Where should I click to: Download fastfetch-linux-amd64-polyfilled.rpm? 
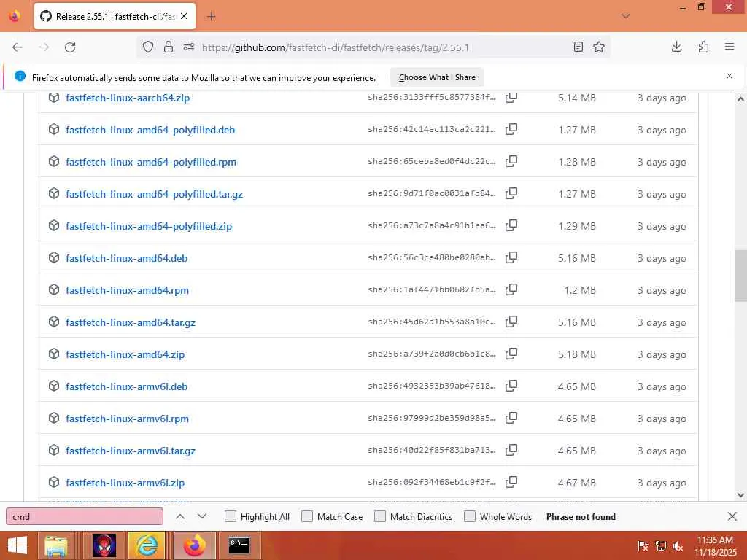(x=151, y=162)
